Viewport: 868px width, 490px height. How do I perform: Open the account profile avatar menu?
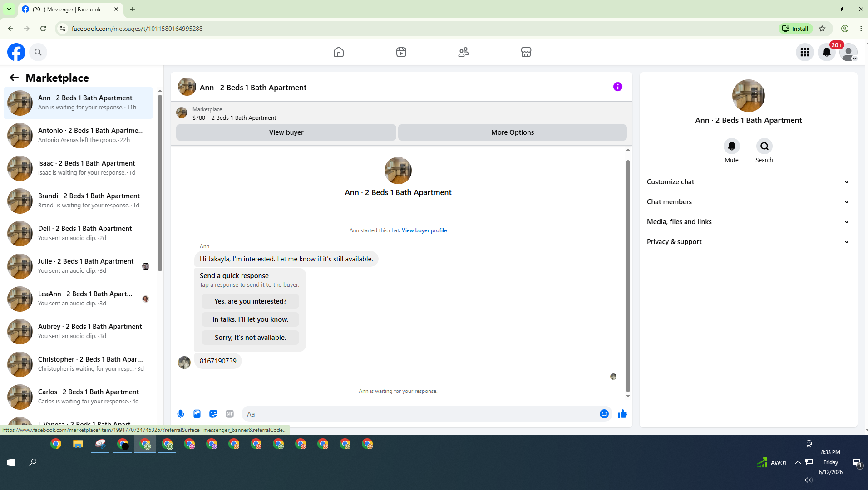tap(848, 52)
